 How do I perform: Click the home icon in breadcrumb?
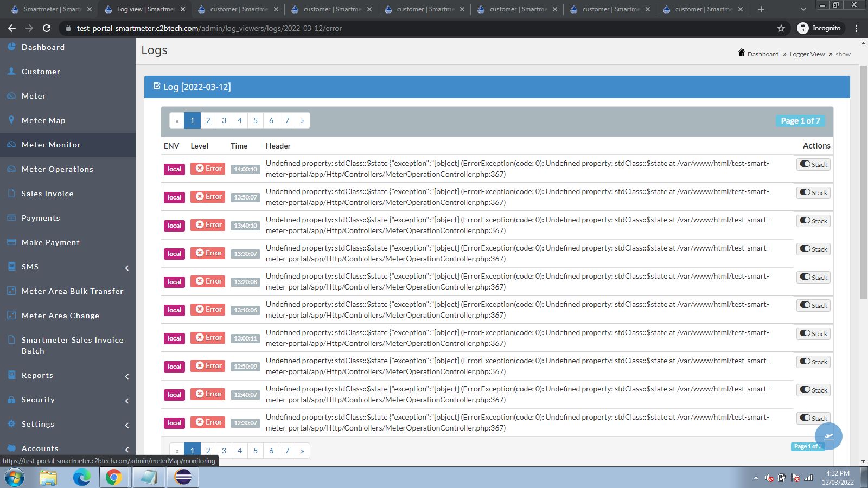point(742,52)
